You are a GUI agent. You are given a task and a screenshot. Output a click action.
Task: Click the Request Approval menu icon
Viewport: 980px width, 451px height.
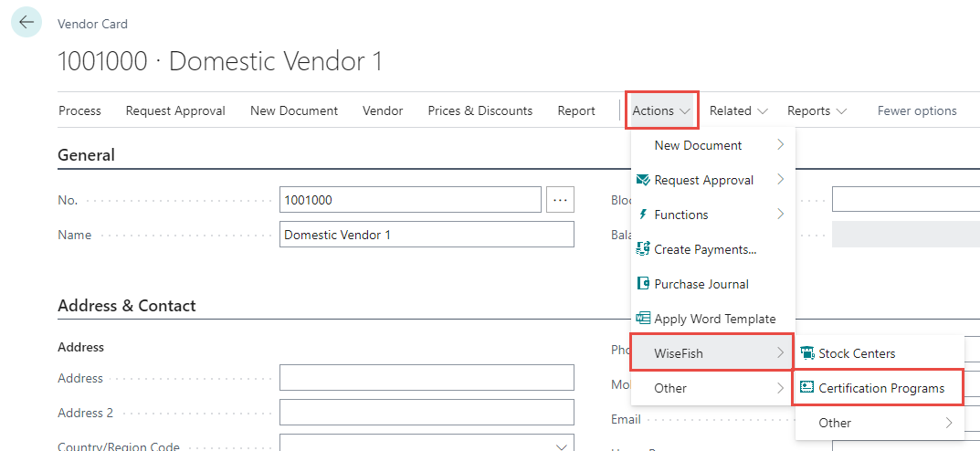(643, 180)
